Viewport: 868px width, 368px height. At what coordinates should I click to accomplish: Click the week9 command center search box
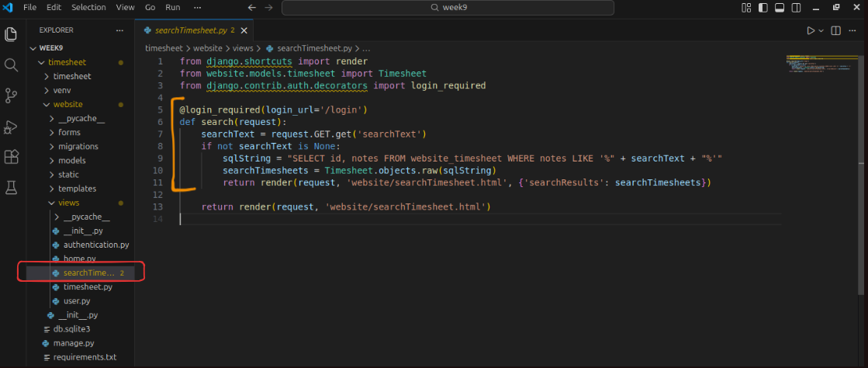click(448, 8)
